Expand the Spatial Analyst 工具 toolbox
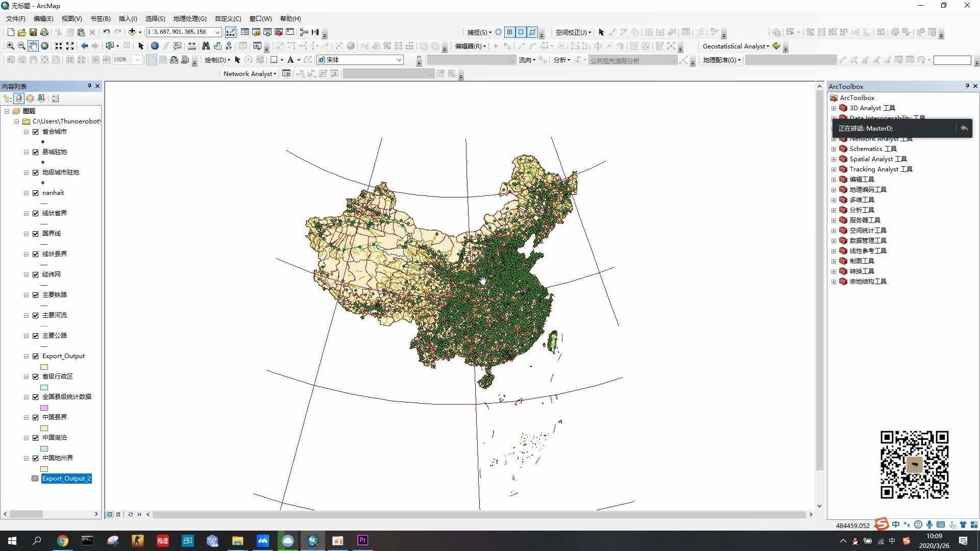 [x=834, y=159]
